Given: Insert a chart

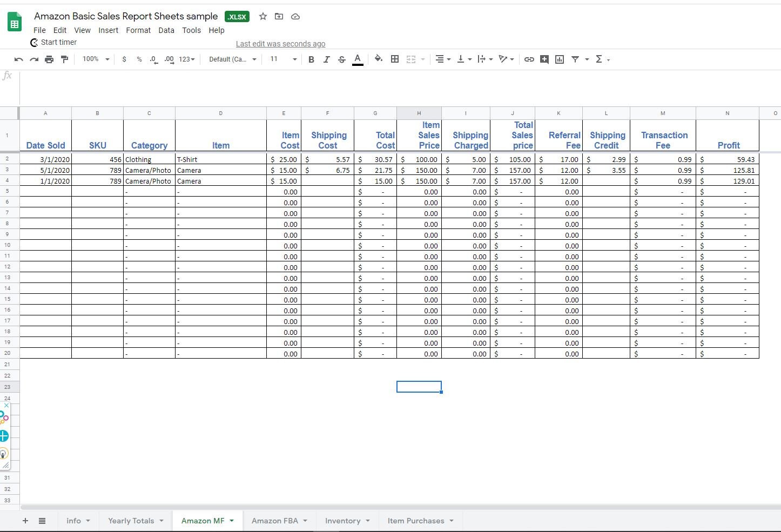Looking at the screenshot, I should (560, 59).
